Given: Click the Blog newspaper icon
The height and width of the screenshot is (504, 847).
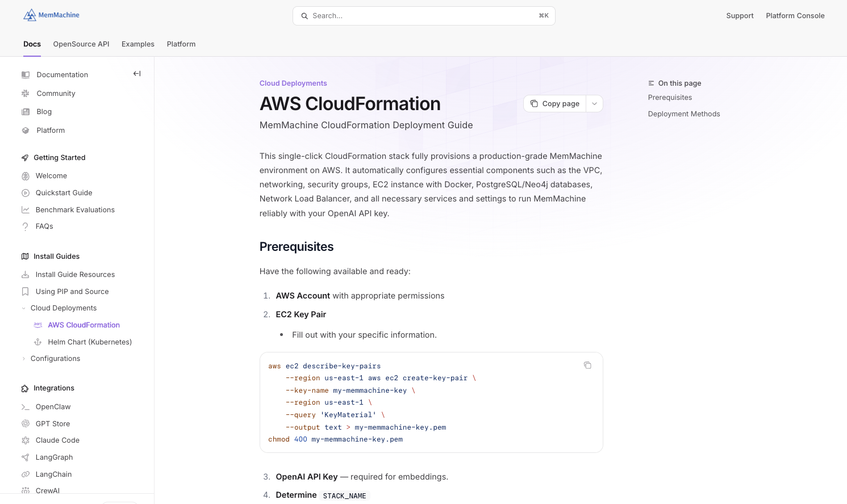Looking at the screenshot, I should point(26,112).
